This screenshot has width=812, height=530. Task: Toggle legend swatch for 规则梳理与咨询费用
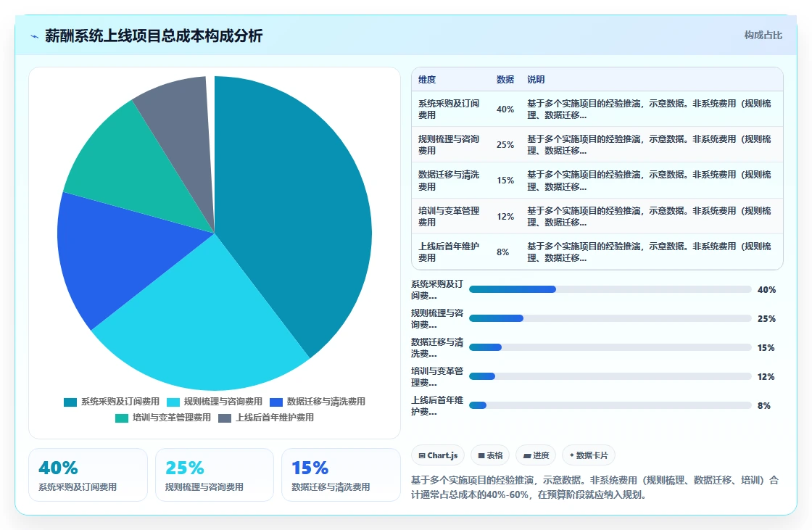173,402
